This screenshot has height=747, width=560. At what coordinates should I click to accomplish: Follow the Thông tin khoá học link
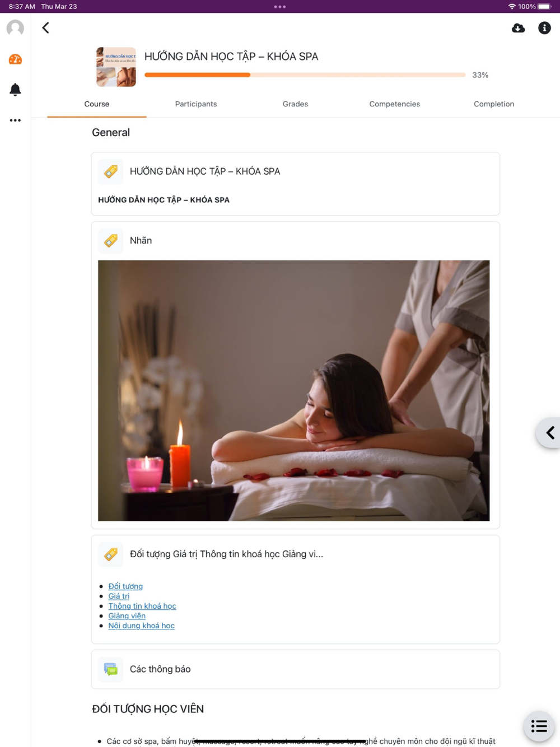[x=142, y=606]
